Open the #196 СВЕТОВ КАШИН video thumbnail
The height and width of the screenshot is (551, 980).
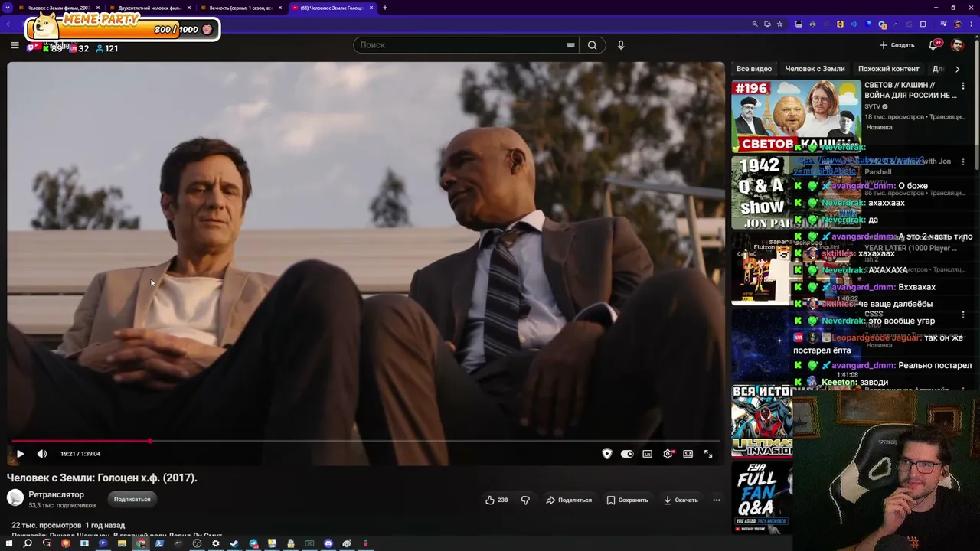[x=796, y=116]
